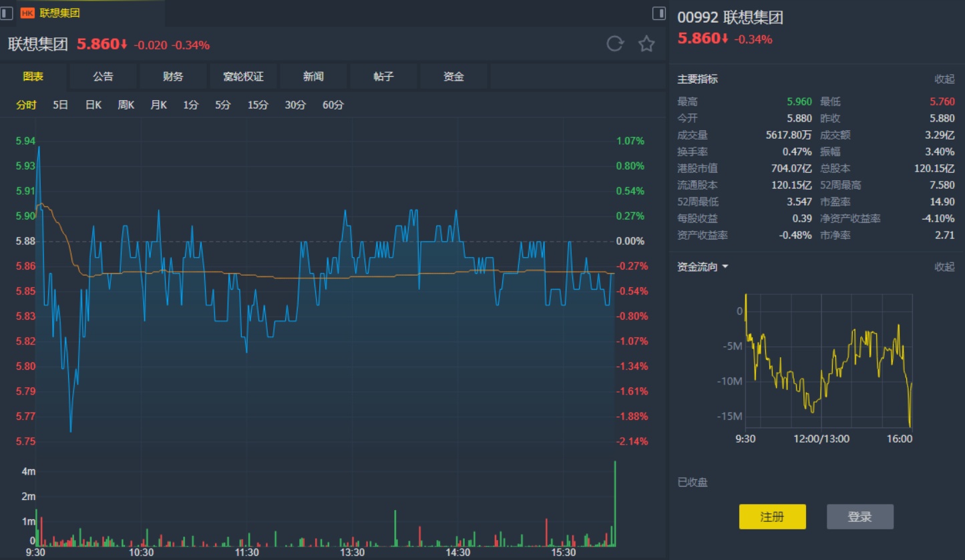The image size is (965, 560).
Task: Click the orange HK market badge
Action: [27, 13]
